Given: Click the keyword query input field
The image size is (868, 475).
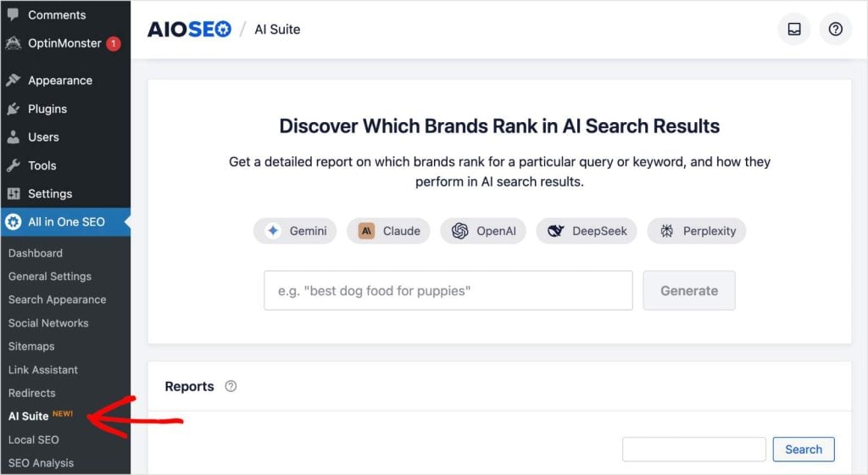Looking at the screenshot, I should coord(448,290).
